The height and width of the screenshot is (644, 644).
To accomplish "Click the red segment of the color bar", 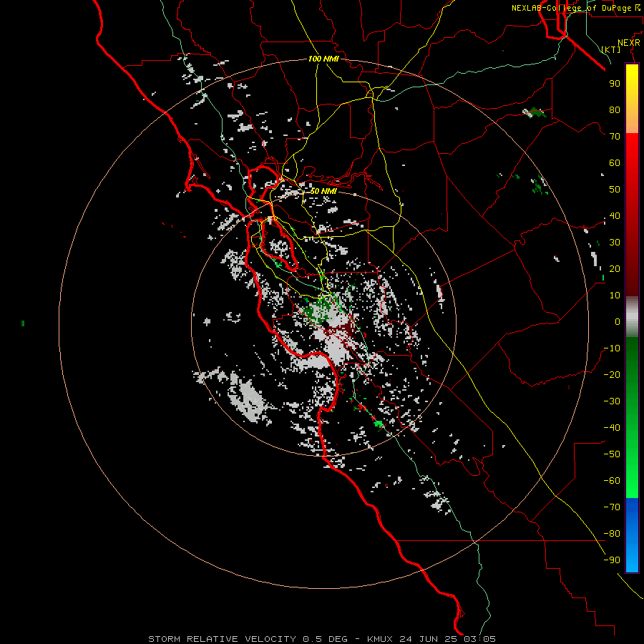I will (632, 213).
